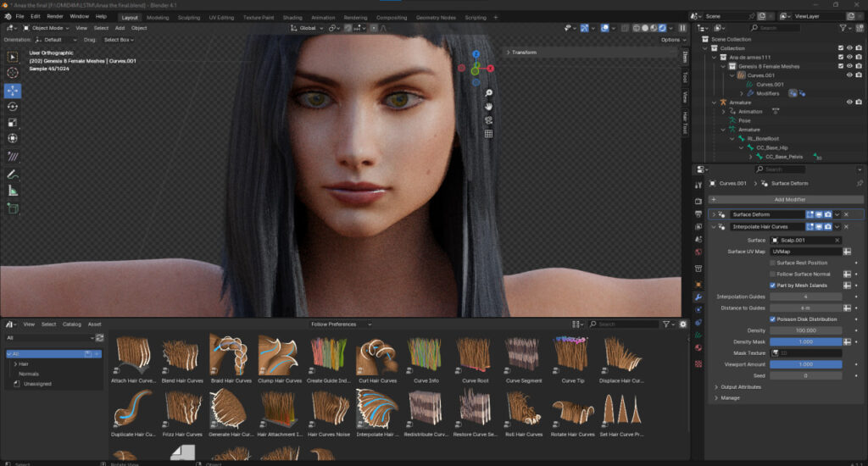Enable Follow Surface Normal checkbox
868x466 pixels.
[x=772, y=274]
